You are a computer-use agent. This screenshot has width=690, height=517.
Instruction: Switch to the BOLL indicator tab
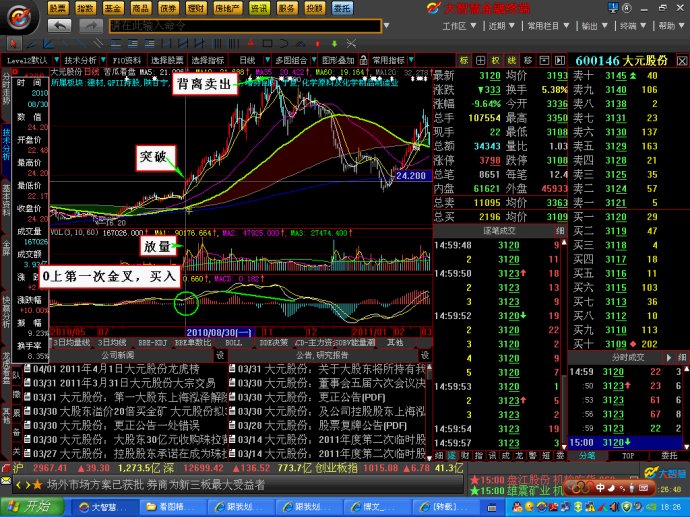[233, 342]
